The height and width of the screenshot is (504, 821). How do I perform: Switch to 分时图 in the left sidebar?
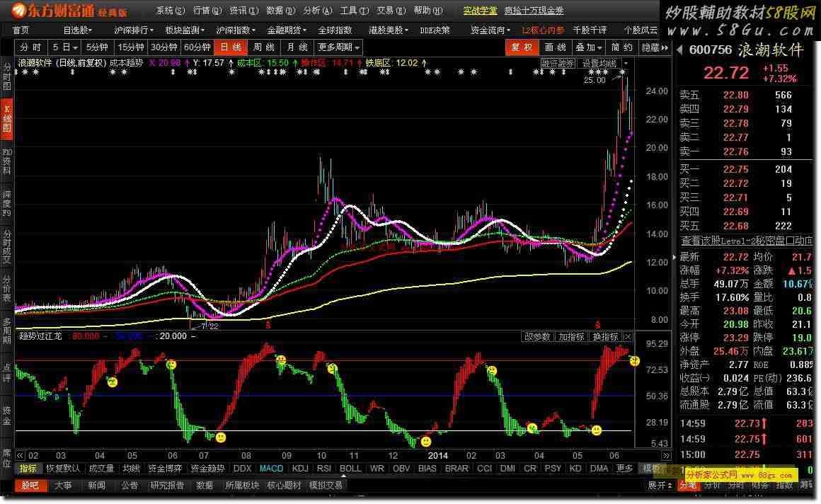point(7,77)
